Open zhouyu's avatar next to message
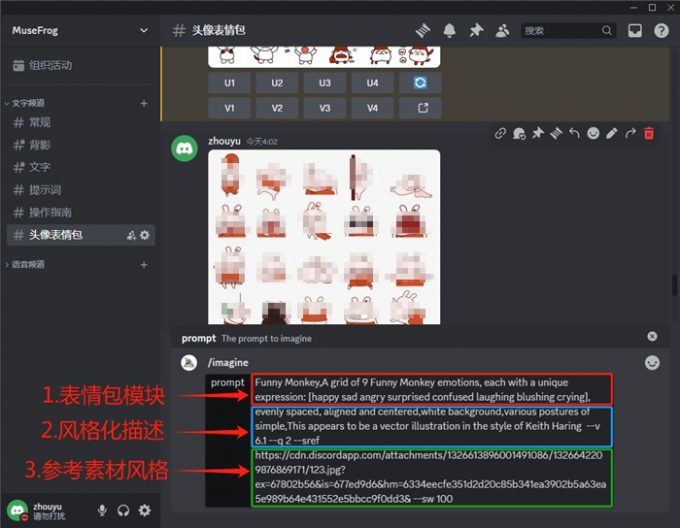This screenshot has width=680, height=528. [184, 148]
